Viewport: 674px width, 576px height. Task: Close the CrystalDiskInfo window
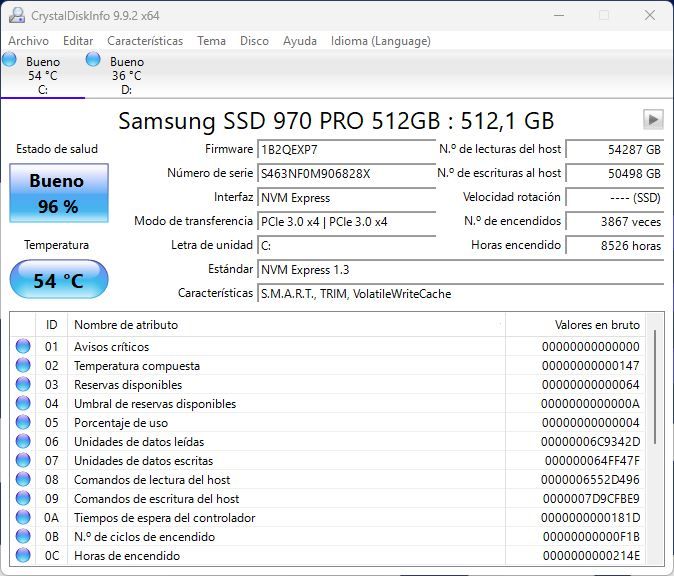point(649,15)
